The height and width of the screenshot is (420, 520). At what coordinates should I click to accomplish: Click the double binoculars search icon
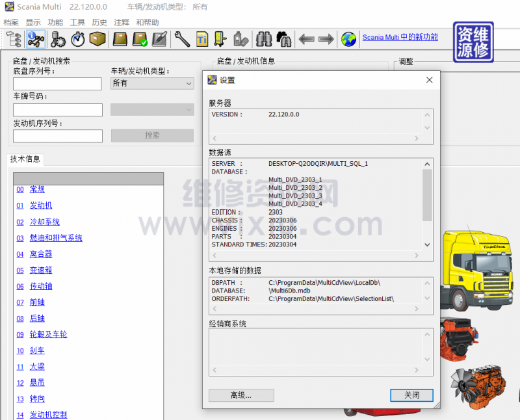click(283, 39)
